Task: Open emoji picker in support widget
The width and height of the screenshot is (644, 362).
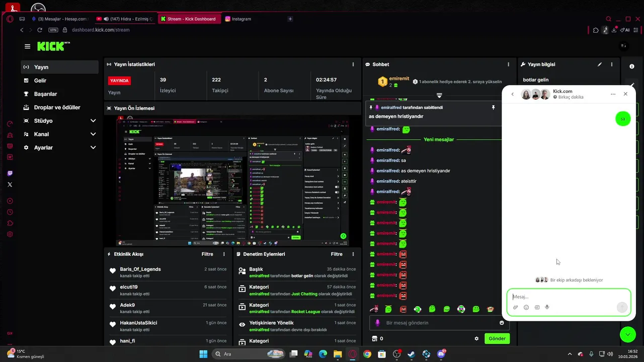Action: tap(526, 307)
